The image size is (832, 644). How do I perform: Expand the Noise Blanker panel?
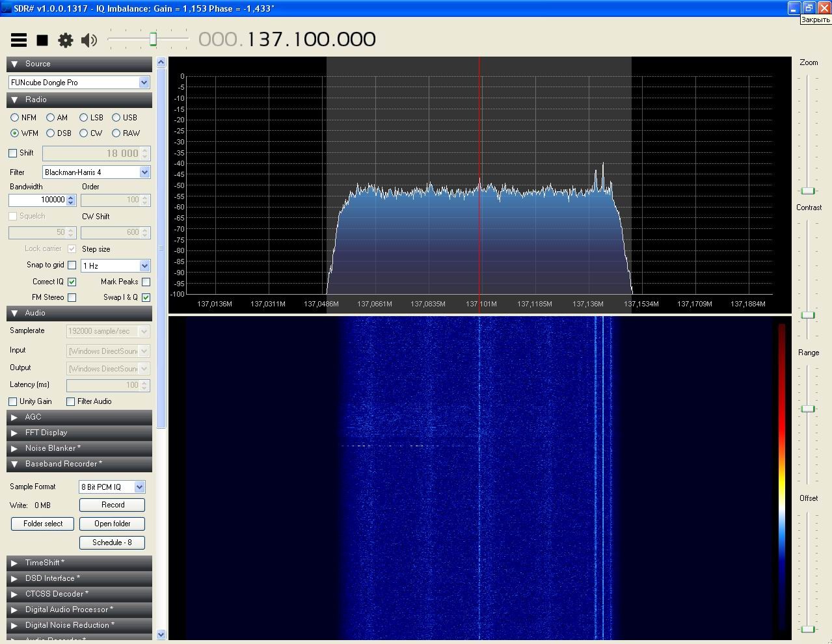pyautogui.click(x=79, y=448)
